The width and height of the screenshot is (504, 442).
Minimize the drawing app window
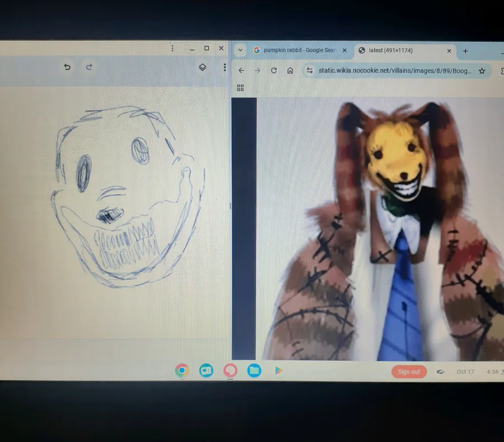coord(192,49)
